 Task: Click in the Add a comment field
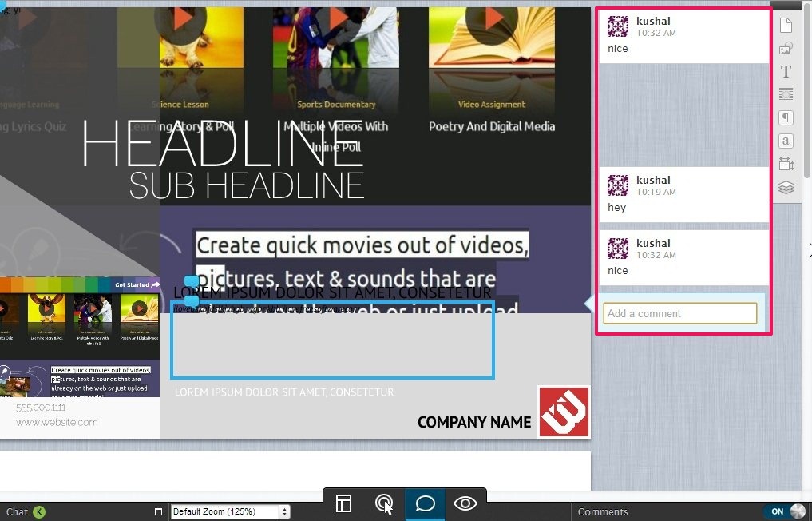tap(680, 313)
